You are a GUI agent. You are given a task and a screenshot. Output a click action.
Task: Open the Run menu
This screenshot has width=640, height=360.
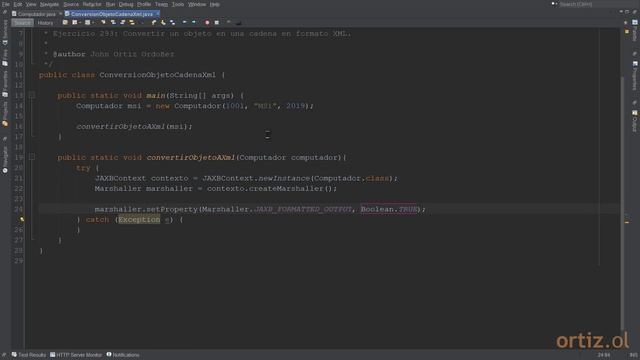tap(110, 4)
